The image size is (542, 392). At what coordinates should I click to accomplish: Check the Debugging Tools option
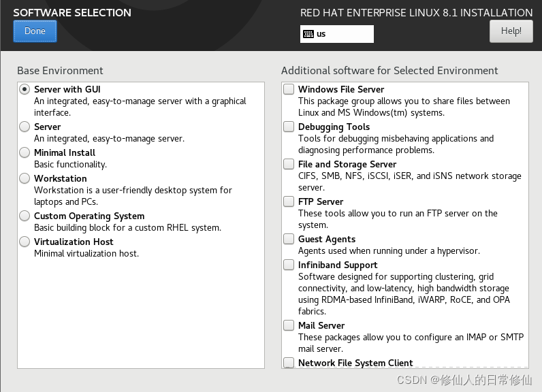click(x=289, y=127)
